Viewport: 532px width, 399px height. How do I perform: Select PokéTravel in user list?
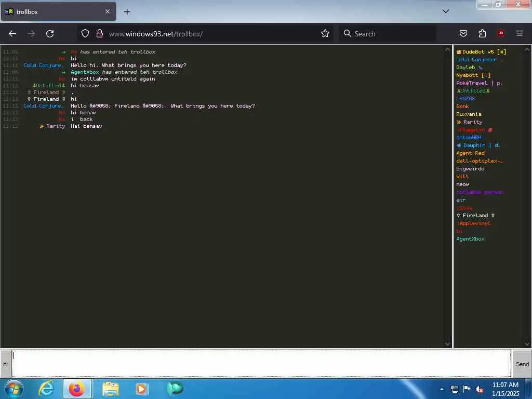point(479,83)
